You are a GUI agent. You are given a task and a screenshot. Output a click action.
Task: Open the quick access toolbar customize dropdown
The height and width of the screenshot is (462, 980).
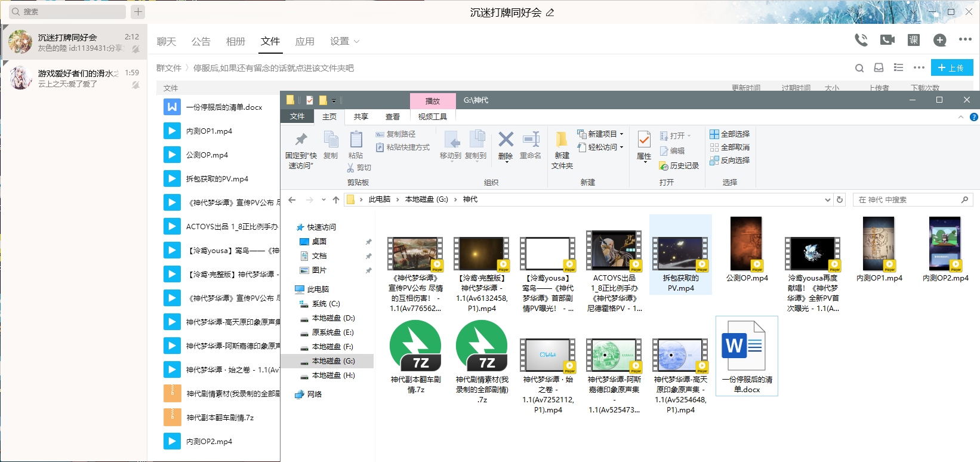point(334,101)
